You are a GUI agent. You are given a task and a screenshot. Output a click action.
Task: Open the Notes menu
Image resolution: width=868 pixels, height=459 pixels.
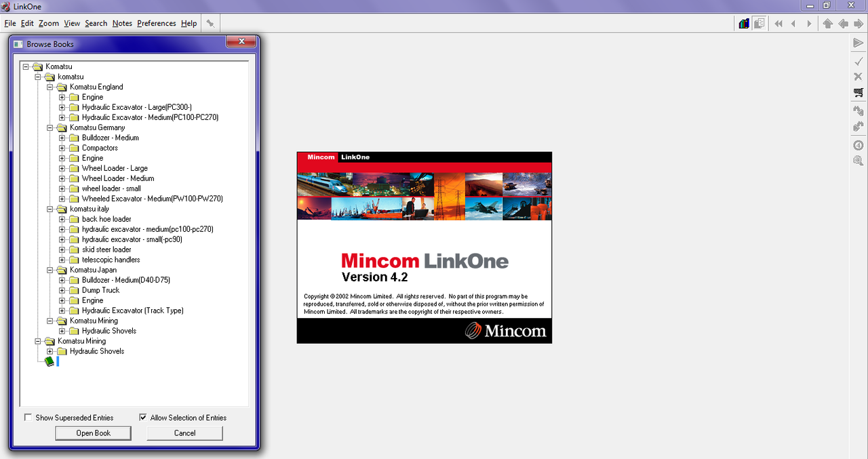coord(122,23)
